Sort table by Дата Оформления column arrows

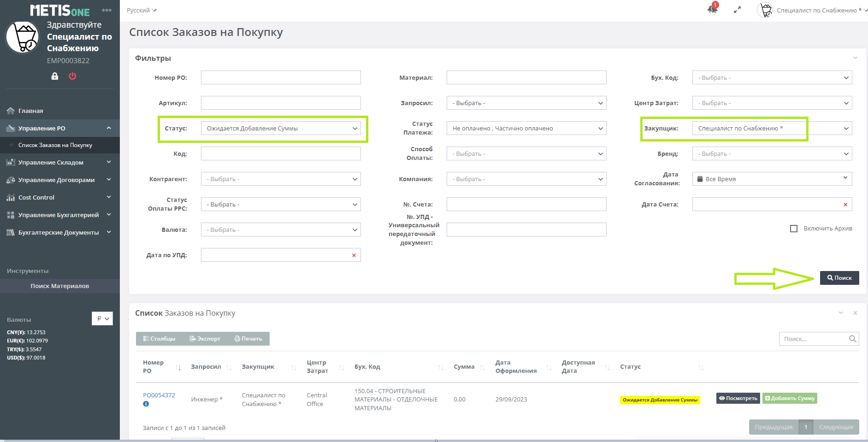click(549, 367)
